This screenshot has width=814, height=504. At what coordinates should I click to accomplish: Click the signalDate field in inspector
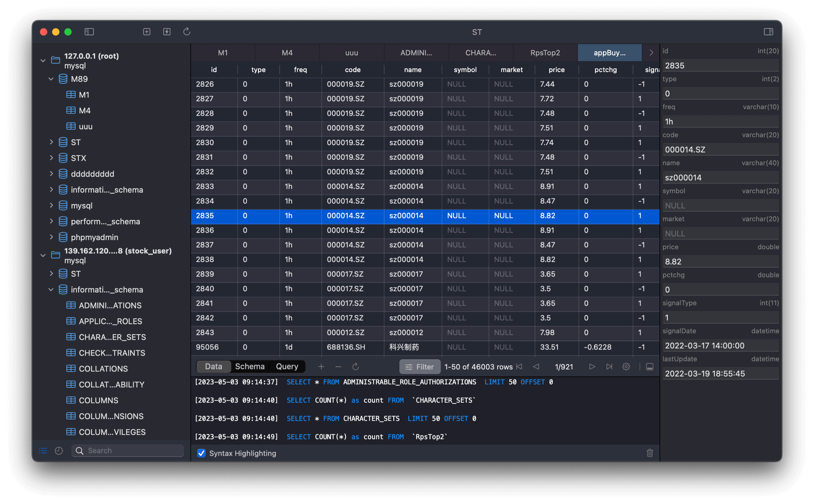tap(721, 346)
